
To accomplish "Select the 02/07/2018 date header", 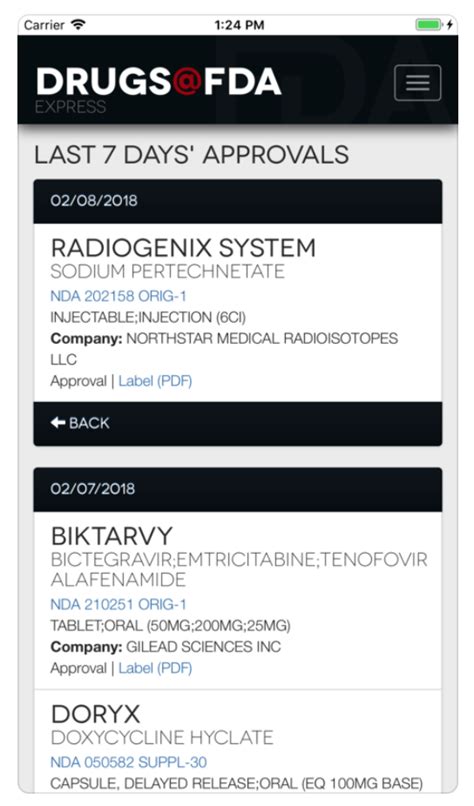I will [238, 489].
